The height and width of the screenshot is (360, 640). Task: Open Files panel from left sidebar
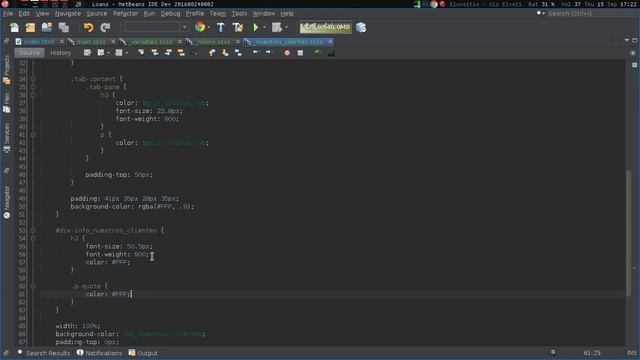tap(7, 103)
